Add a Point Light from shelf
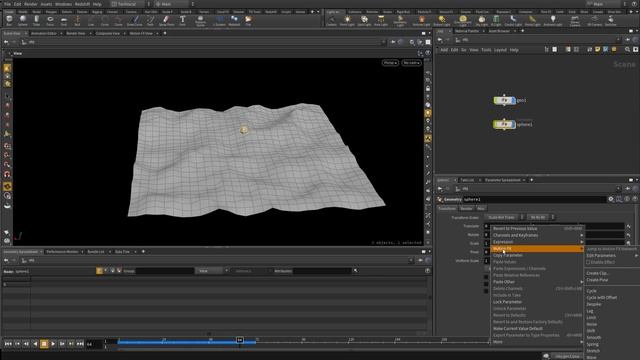This screenshot has height=360, width=640. pos(347,20)
